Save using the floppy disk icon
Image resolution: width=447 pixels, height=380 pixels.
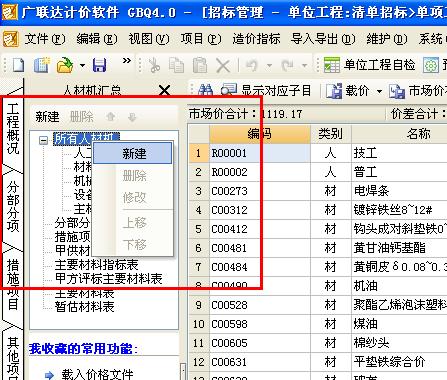(99, 65)
